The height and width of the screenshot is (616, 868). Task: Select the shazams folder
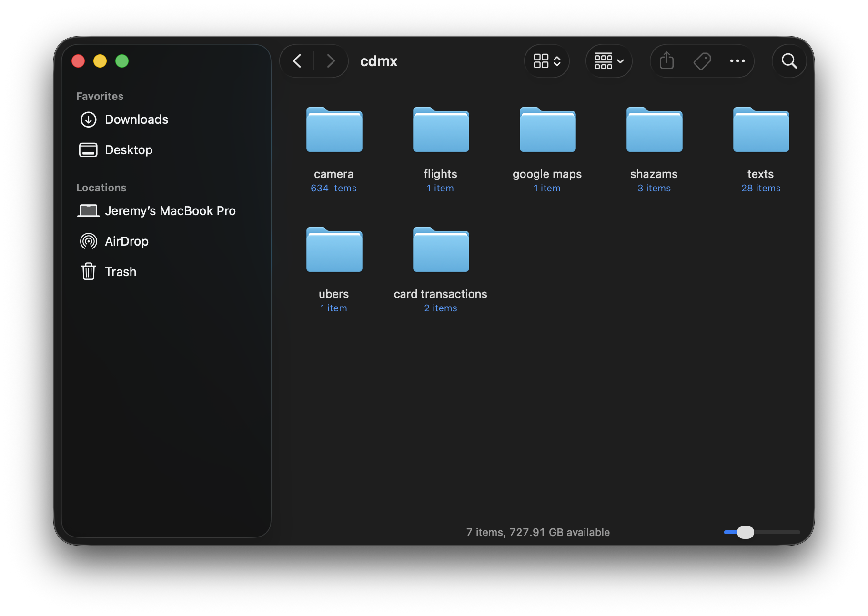[x=654, y=130]
